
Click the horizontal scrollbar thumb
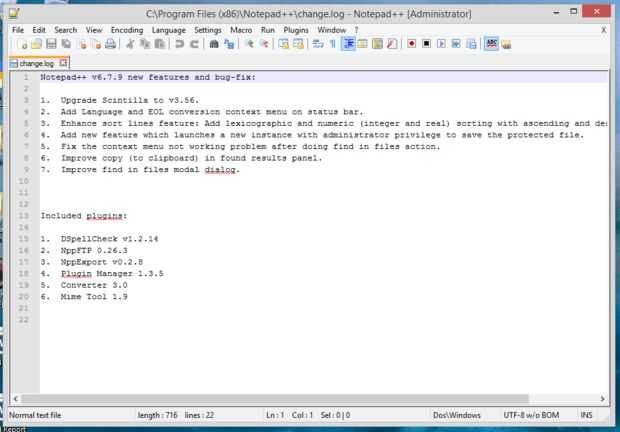pos(275,399)
